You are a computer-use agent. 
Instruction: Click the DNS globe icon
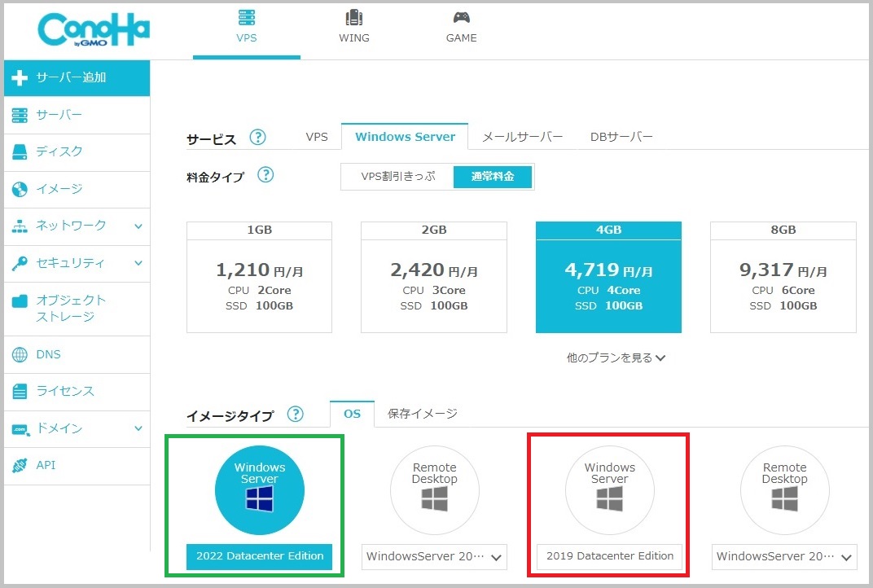(20, 355)
